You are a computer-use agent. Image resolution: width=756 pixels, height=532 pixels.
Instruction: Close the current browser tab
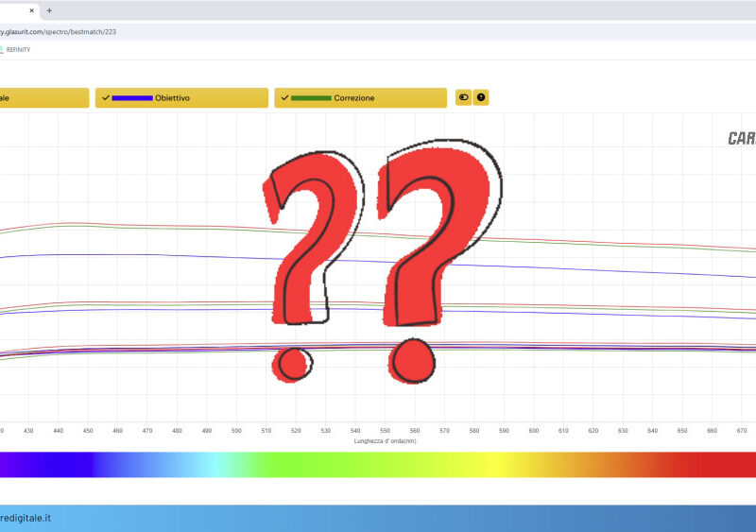(x=31, y=10)
